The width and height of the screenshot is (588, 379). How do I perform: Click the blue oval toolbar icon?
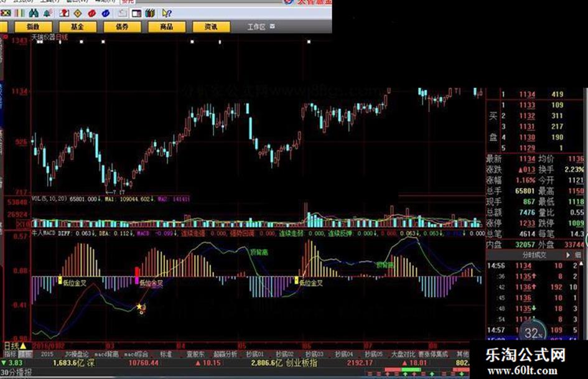[x=106, y=13]
